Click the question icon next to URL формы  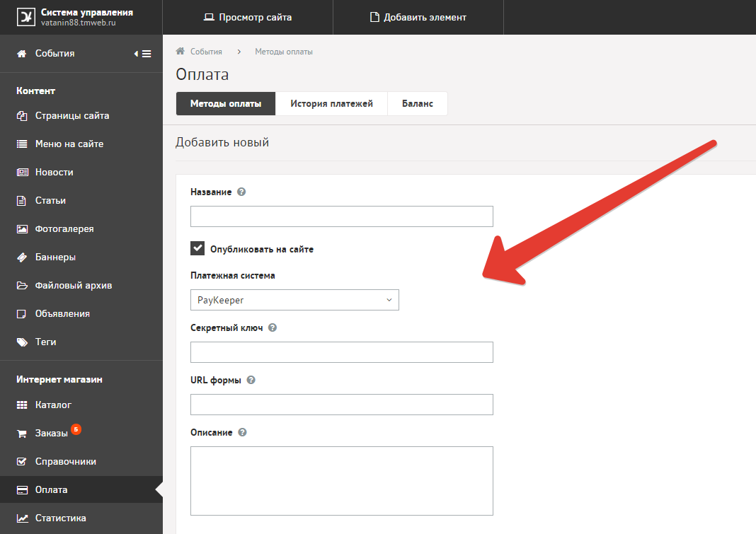[251, 380]
